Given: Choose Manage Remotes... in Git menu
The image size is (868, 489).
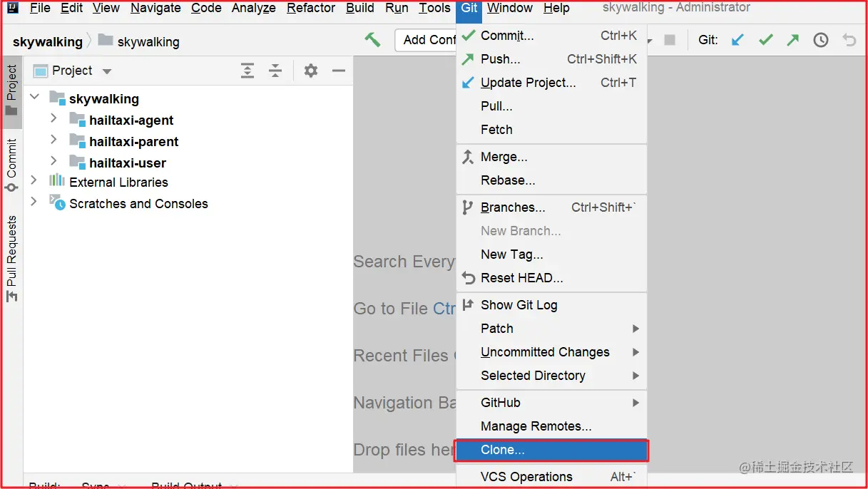Looking at the screenshot, I should 551,426.
